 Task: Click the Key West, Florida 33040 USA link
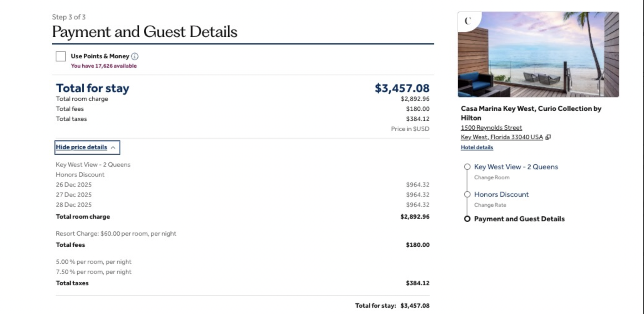pos(501,137)
